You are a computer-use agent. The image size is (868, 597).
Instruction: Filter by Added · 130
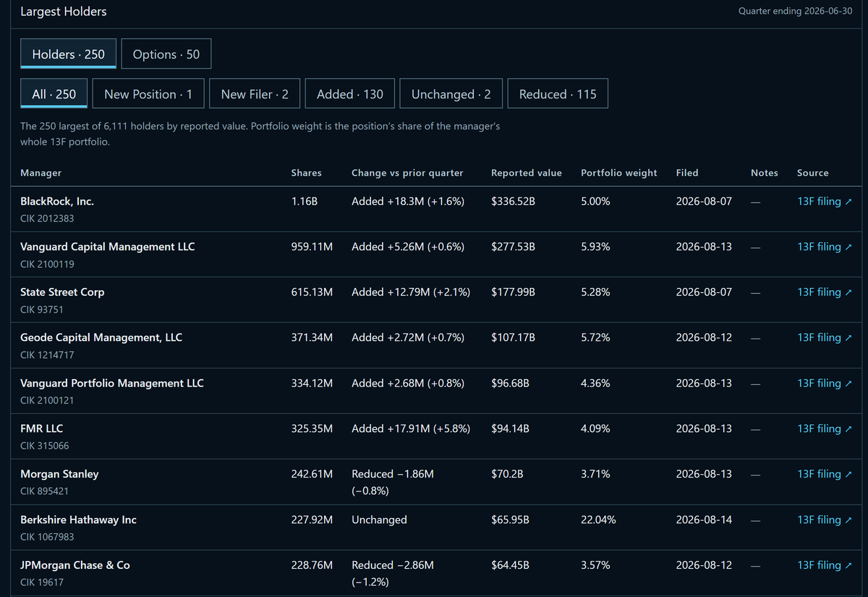point(350,94)
